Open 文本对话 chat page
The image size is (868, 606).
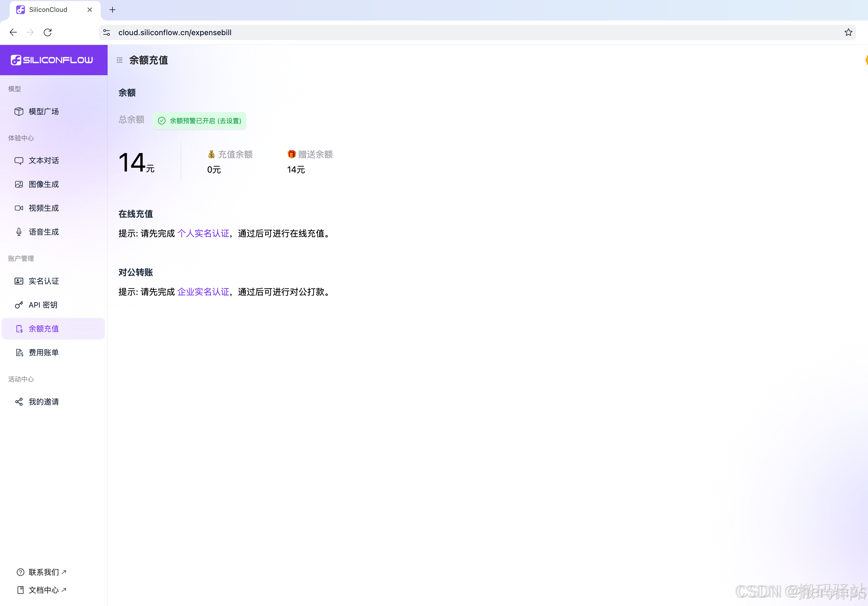(x=44, y=160)
